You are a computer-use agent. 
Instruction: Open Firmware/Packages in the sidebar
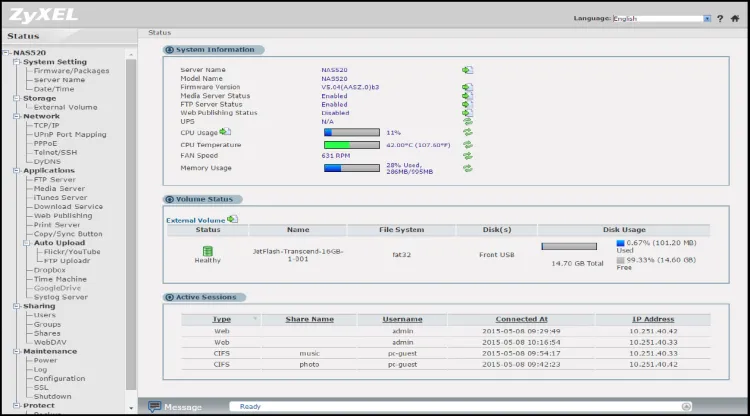(x=71, y=71)
